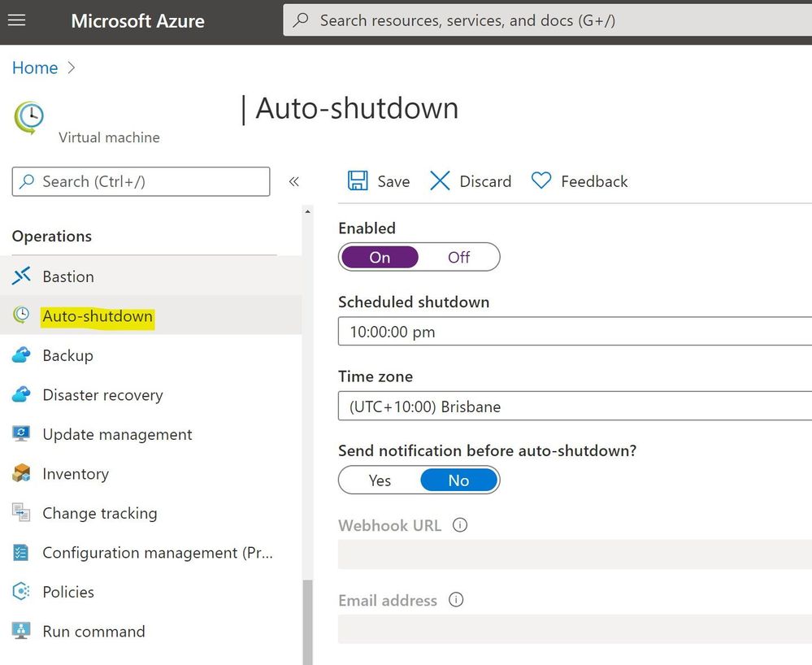The height and width of the screenshot is (665, 812).
Task: Click the Webhook URL field
Action: 575,554
